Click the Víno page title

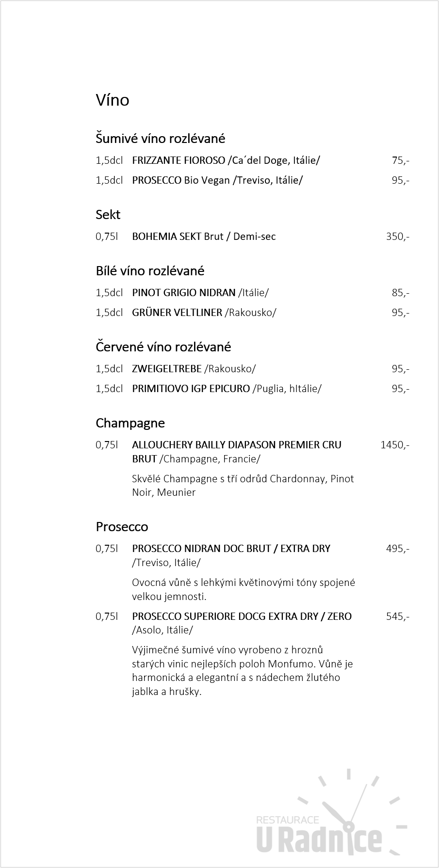point(113,100)
